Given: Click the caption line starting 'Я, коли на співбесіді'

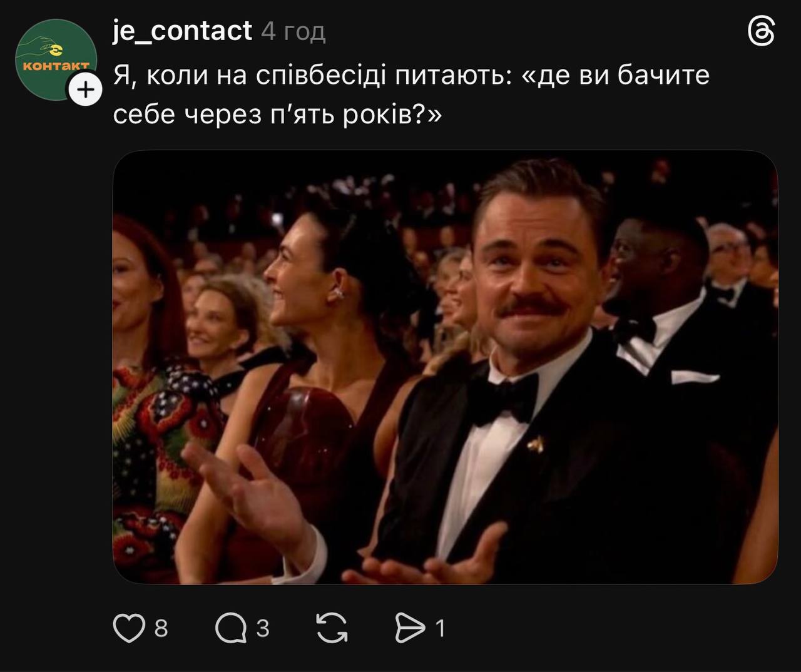Looking at the screenshot, I should 411,76.
